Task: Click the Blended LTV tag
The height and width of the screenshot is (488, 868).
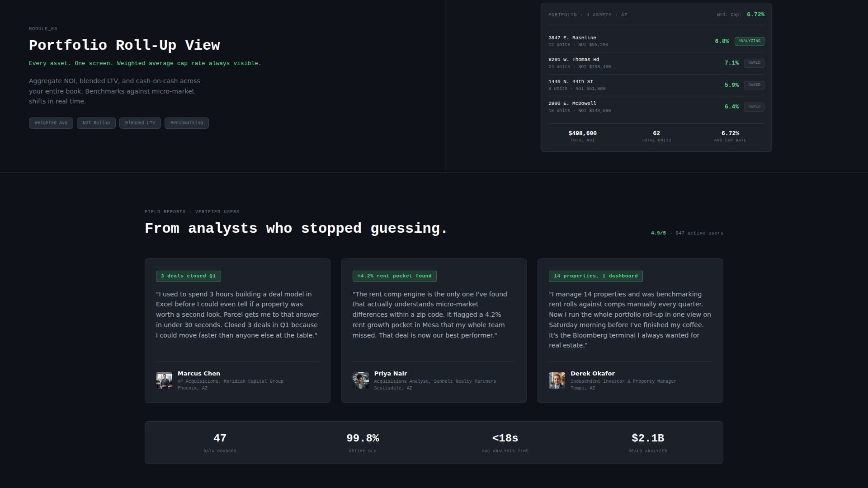Action: click(140, 123)
